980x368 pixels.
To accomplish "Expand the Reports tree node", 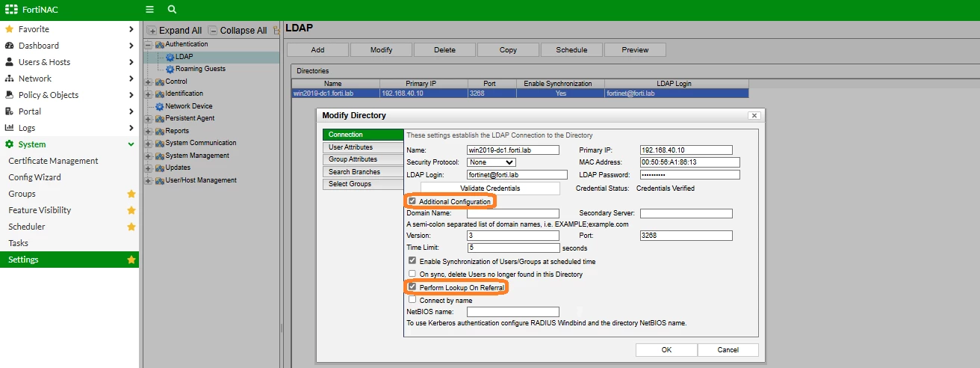I will [148, 132].
